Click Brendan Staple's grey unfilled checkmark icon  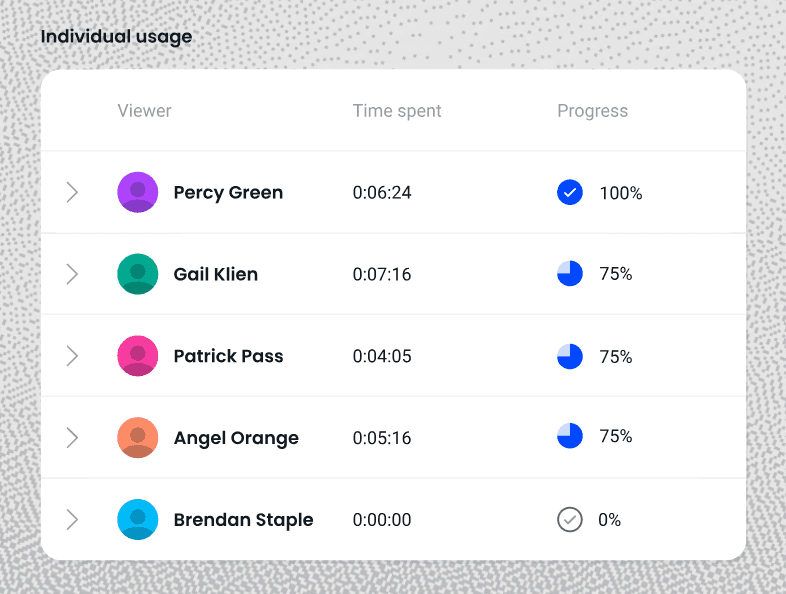pos(570,520)
